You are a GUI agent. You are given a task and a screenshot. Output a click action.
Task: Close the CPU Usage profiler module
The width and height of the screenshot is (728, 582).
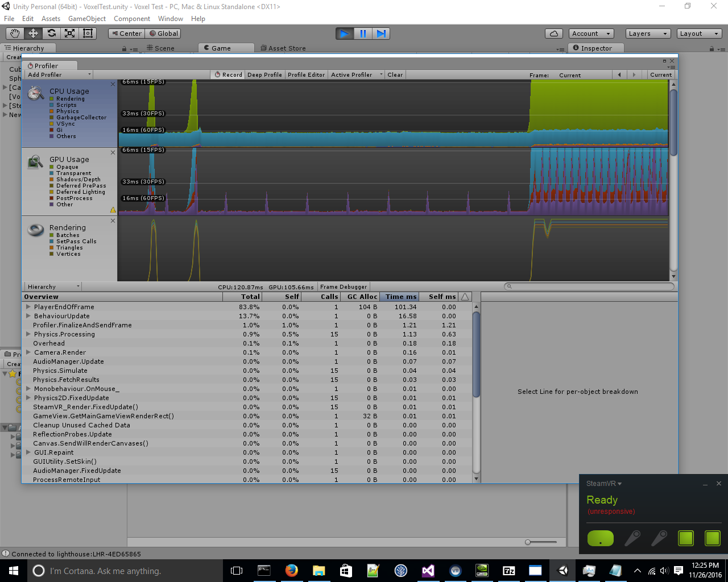pos(113,84)
